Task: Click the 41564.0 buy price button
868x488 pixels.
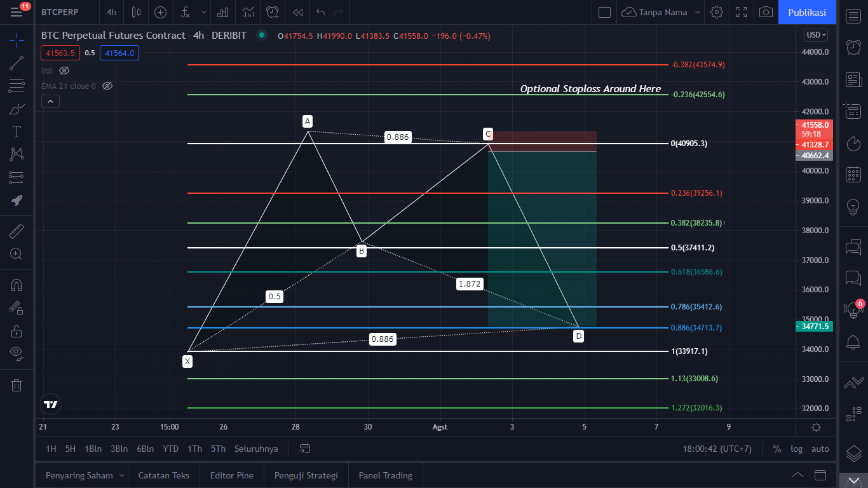Action: pyautogui.click(x=119, y=53)
